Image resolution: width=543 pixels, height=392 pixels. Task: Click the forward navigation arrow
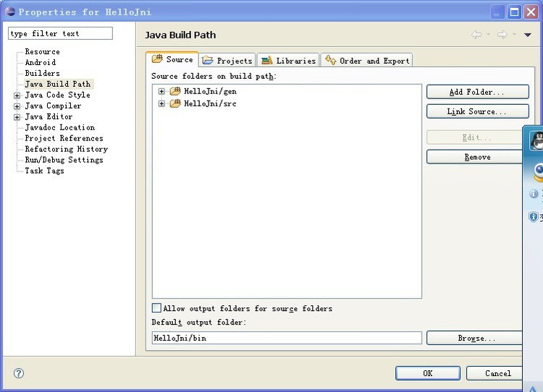click(502, 35)
